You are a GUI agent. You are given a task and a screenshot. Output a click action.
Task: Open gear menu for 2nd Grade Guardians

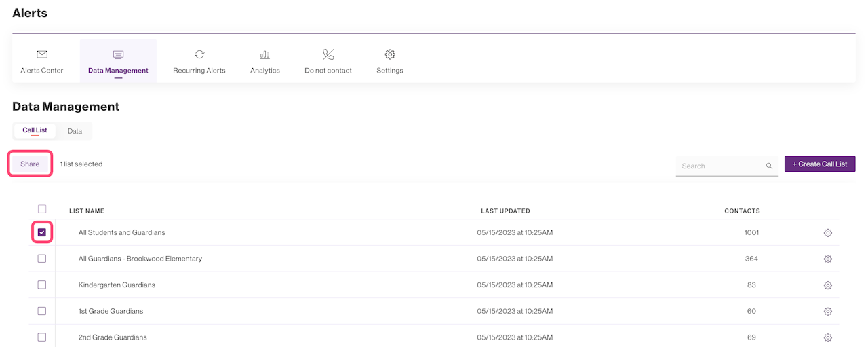coord(827,337)
